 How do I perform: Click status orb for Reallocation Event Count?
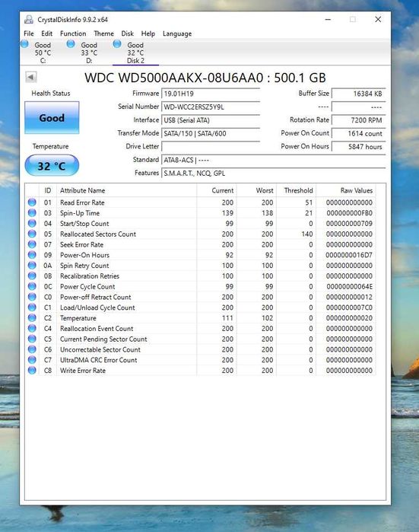(32, 329)
